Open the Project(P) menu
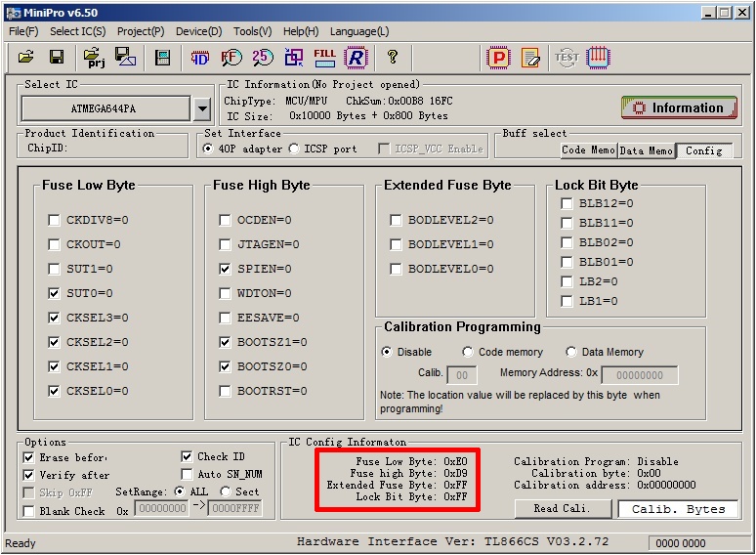This screenshot has width=756, height=555. (x=141, y=32)
